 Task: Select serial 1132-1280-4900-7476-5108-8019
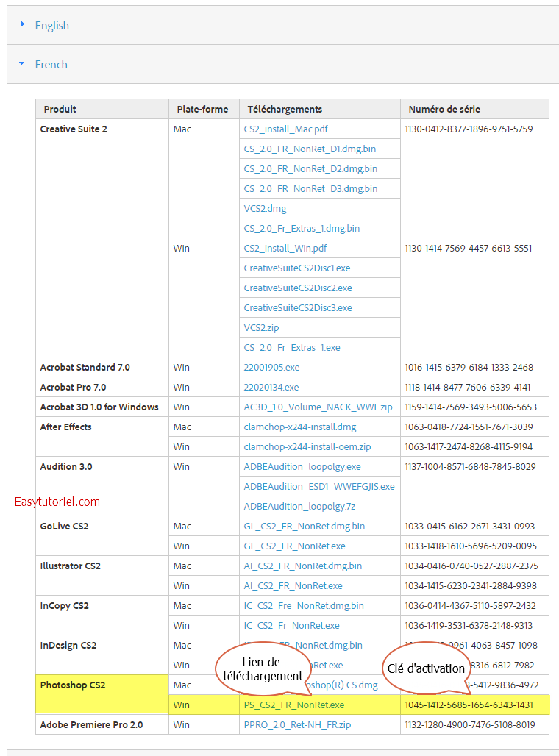point(470,724)
